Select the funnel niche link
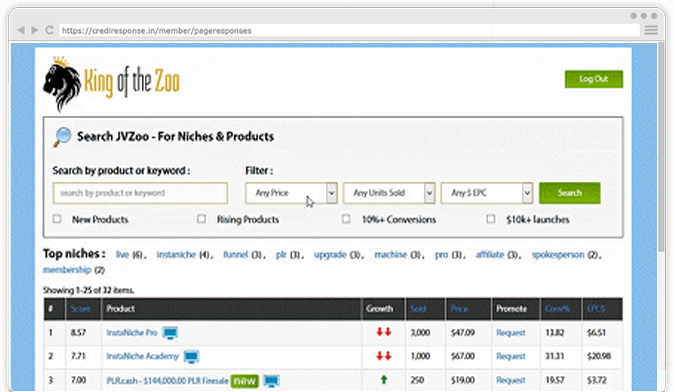 tap(236, 254)
